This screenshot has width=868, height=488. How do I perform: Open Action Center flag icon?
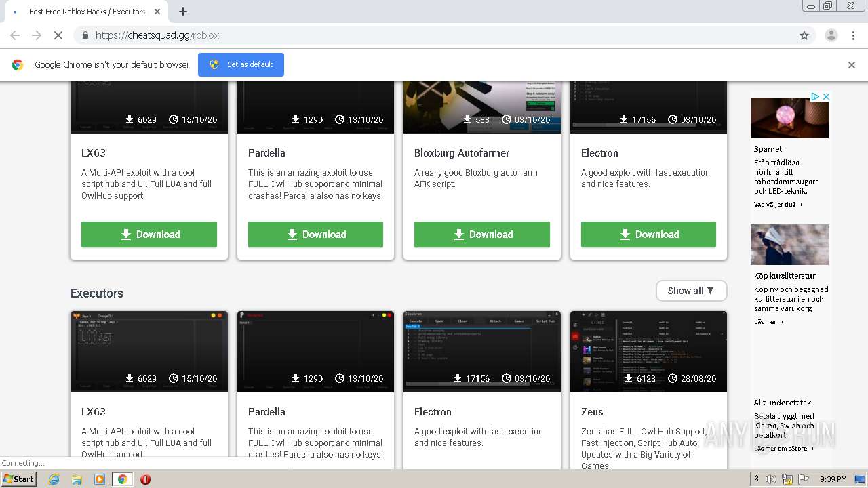[804, 479]
